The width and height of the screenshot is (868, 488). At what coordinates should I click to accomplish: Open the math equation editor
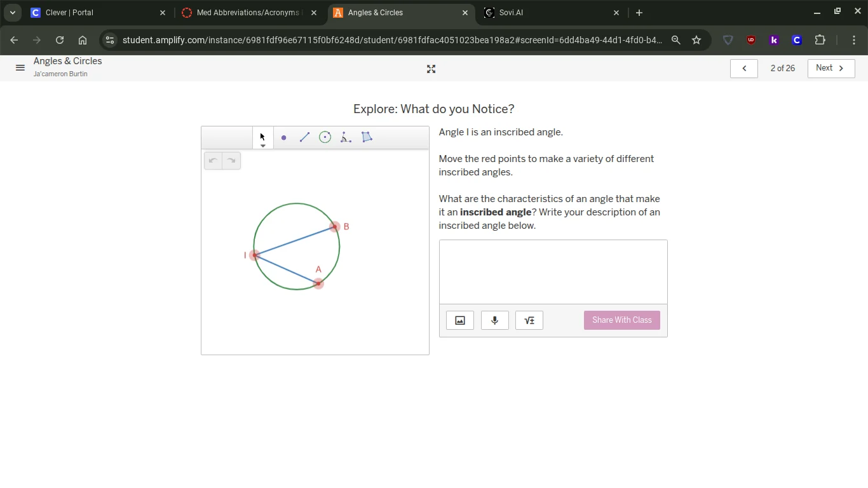[529, 320]
